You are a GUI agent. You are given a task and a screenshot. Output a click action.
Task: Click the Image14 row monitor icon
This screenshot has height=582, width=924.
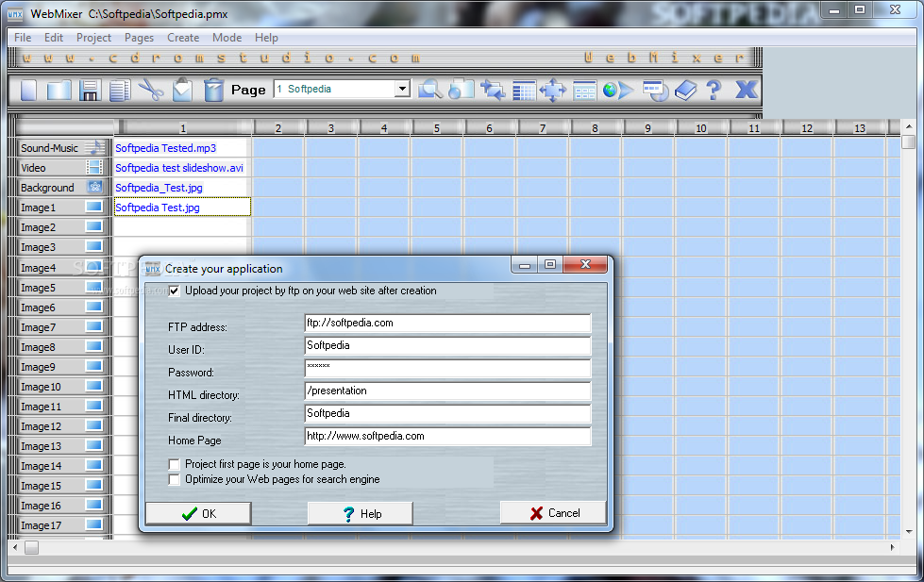[93, 465]
